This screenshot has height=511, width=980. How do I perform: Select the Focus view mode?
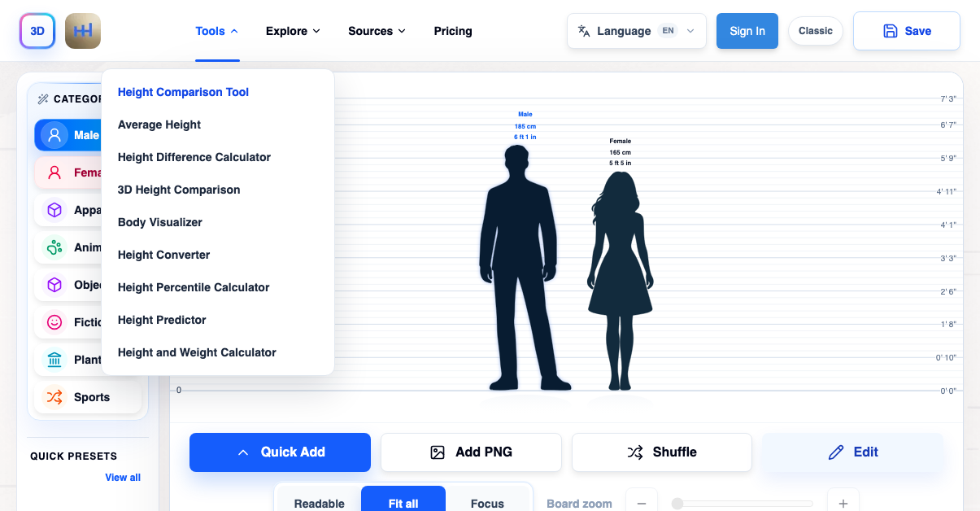(x=487, y=504)
